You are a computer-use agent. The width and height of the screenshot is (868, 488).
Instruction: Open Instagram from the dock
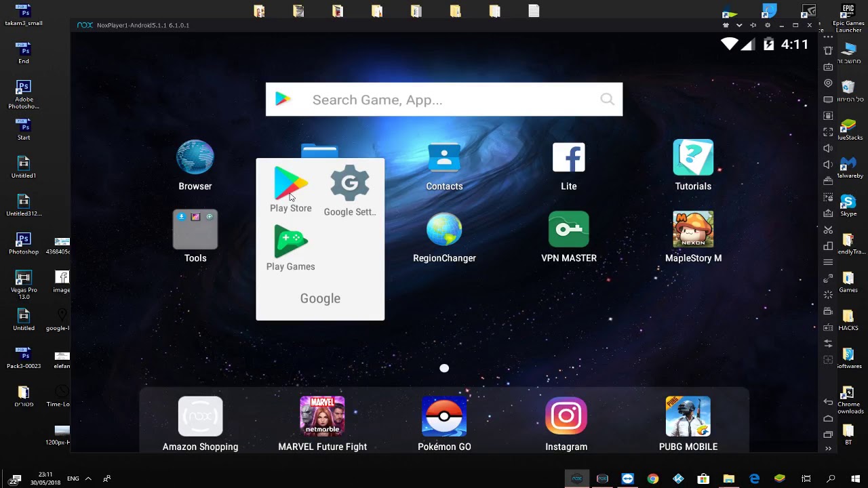(566, 424)
